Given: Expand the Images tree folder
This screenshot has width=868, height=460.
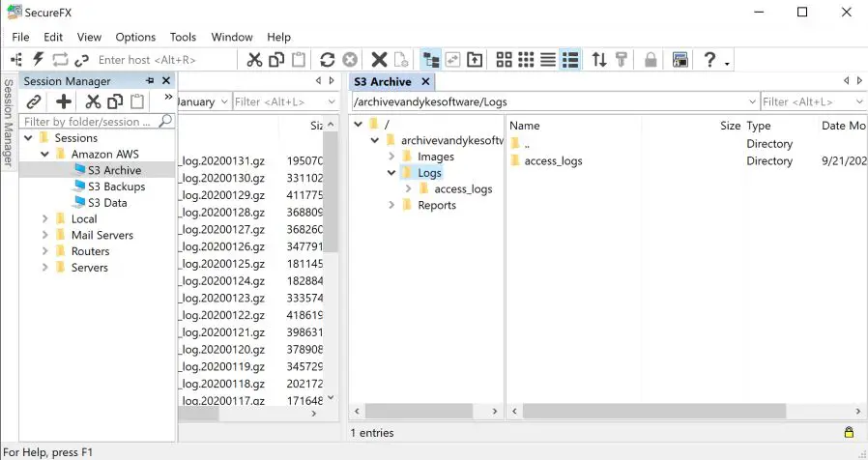Looking at the screenshot, I should 391,157.
